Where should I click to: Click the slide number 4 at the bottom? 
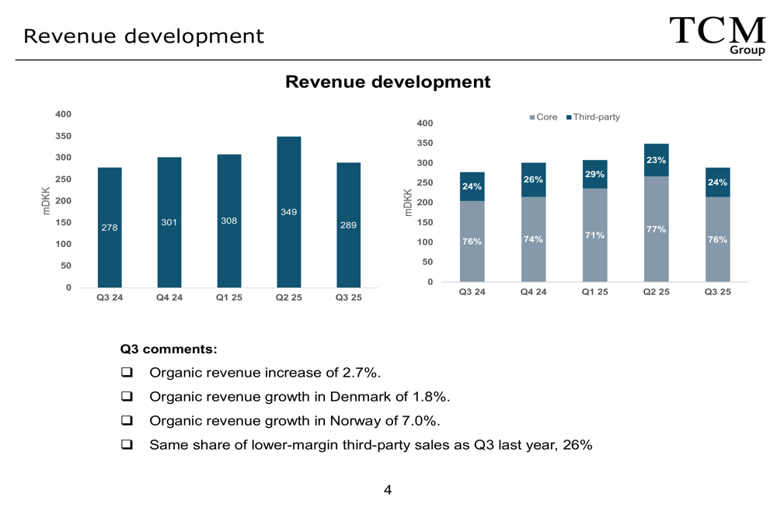(x=388, y=489)
